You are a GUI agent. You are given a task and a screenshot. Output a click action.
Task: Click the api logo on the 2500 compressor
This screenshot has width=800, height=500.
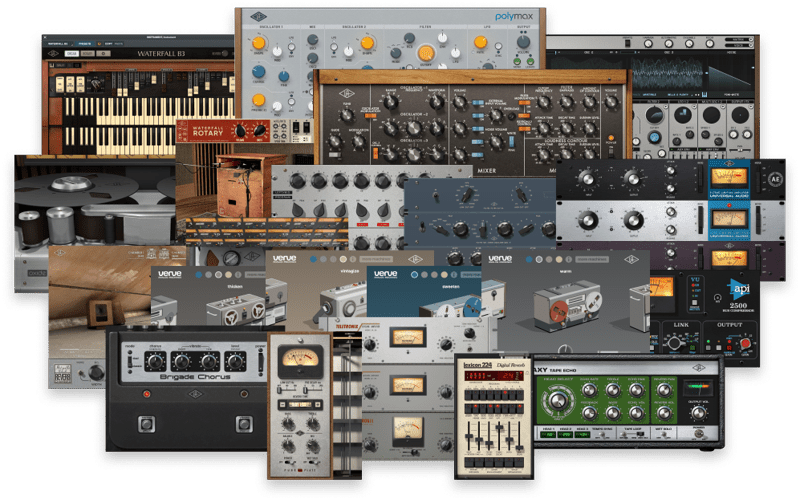pos(738,289)
